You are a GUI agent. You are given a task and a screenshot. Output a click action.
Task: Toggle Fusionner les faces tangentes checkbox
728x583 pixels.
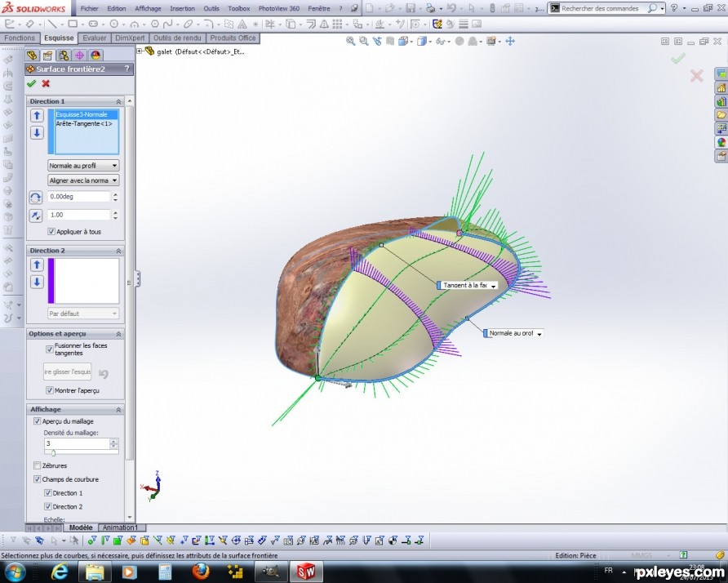[x=50, y=349]
